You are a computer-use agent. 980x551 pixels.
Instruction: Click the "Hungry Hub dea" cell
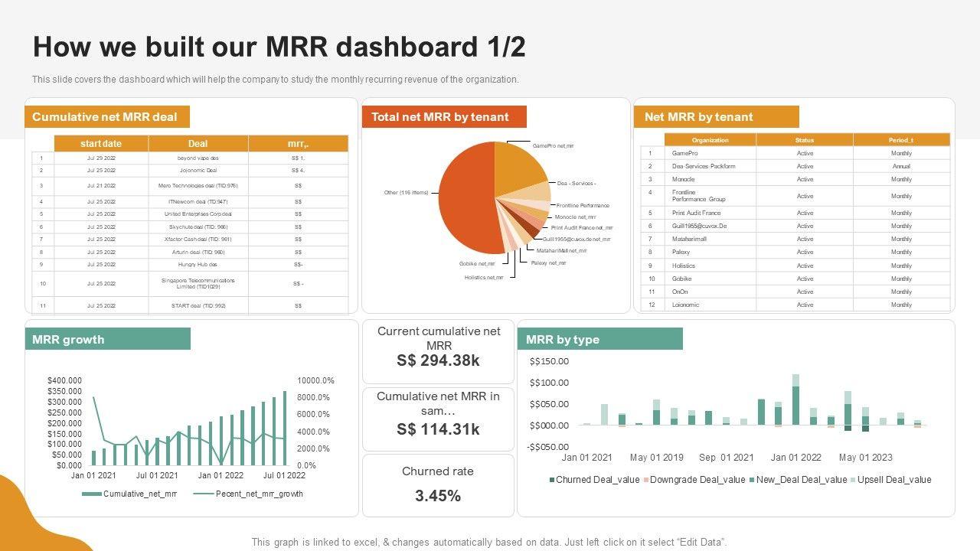click(x=198, y=265)
